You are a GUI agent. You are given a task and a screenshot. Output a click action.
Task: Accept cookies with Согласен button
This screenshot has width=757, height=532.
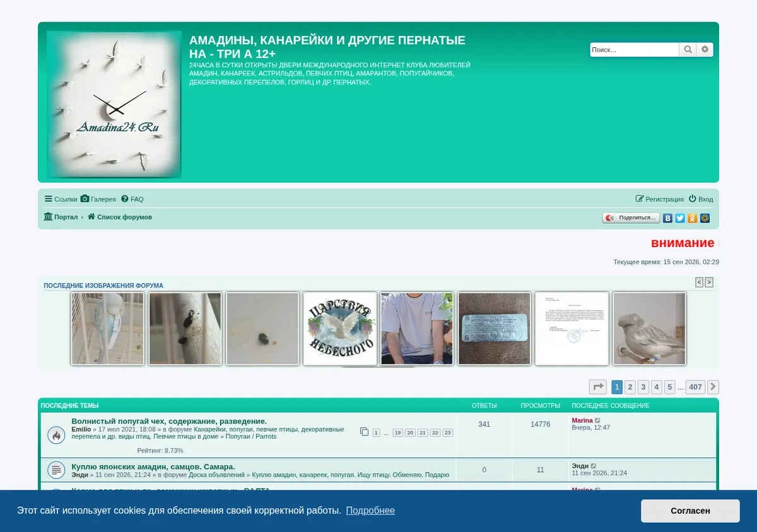[x=690, y=511]
